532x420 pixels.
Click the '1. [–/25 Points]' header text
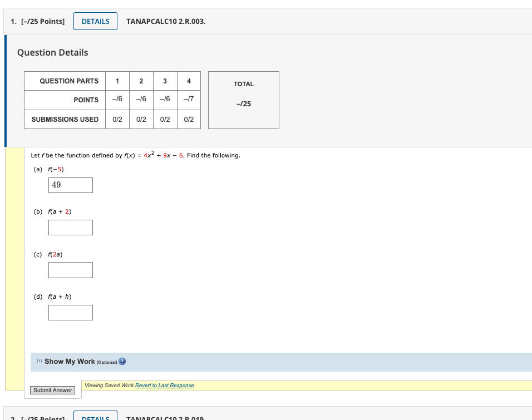click(37, 21)
